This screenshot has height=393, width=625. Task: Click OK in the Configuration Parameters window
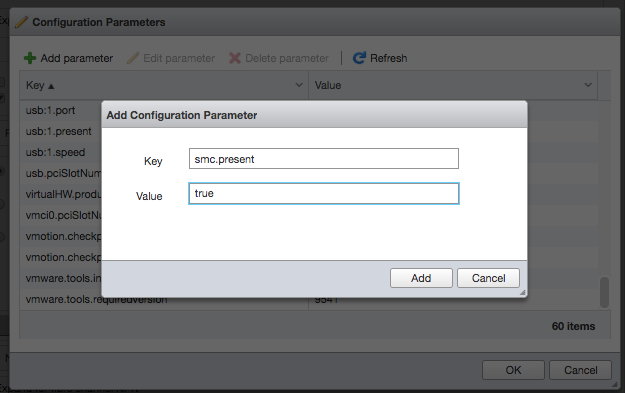[513, 370]
